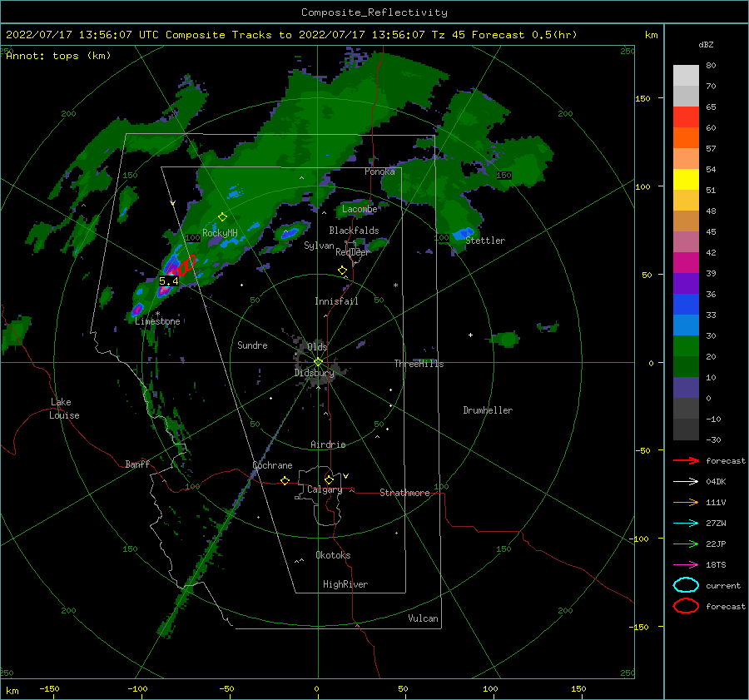Screen dimensions: 749x700
Task: Click the magenta 18TS arrow in legend
Action: 686,565
